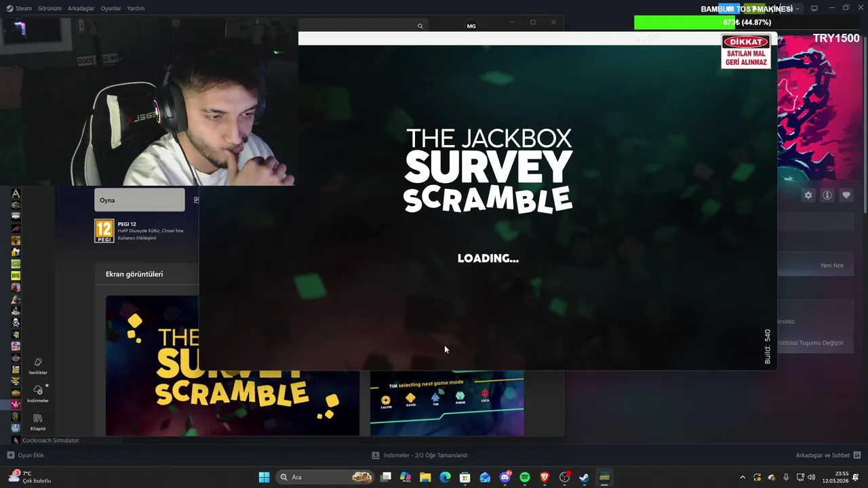Open the Arkadaşlar menu in Steam

pos(81,8)
